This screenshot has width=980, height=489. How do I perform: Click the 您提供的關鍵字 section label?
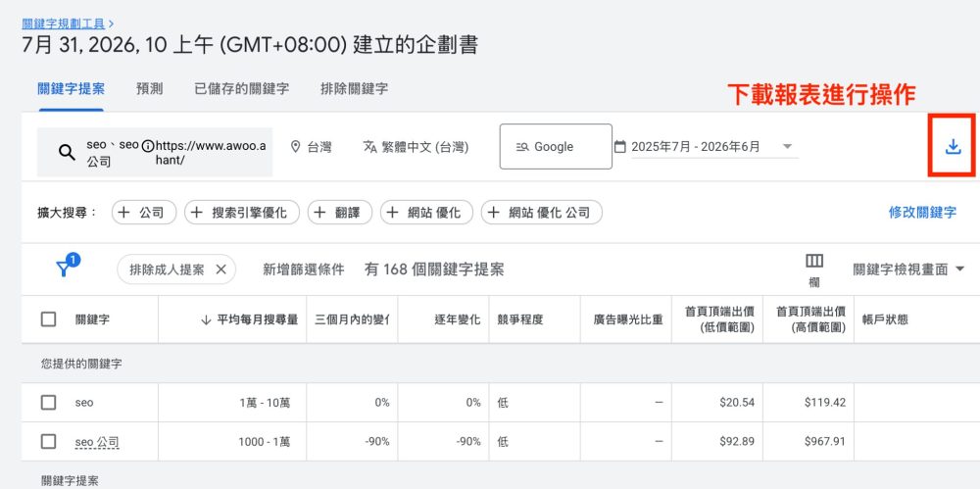(81, 364)
